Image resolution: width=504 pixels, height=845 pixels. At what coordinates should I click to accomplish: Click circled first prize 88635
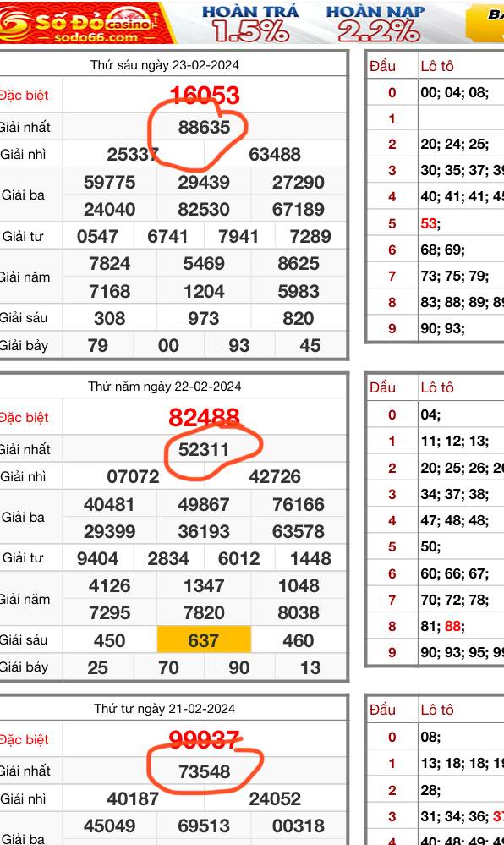pyautogui.click(x=205, y=127)
